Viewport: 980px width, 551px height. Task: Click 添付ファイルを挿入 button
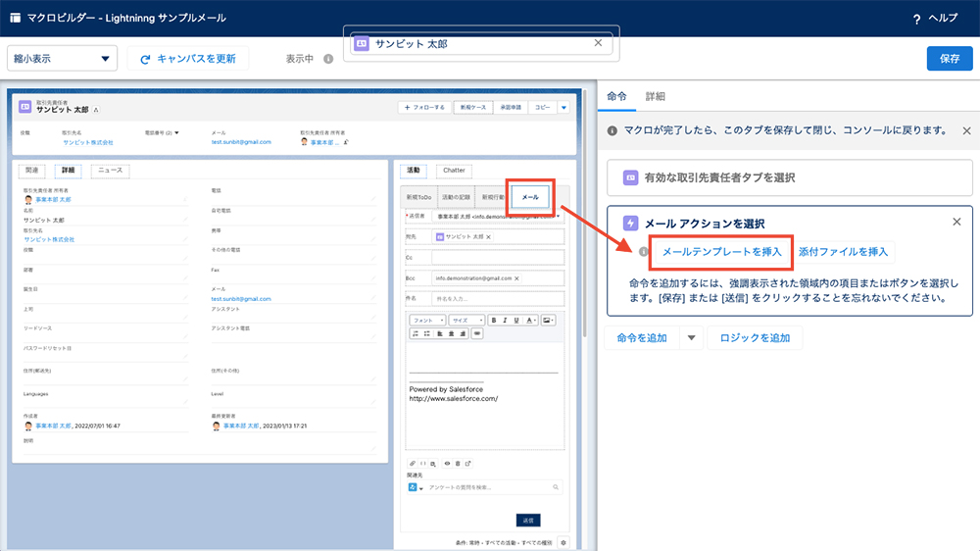point(843,251)
